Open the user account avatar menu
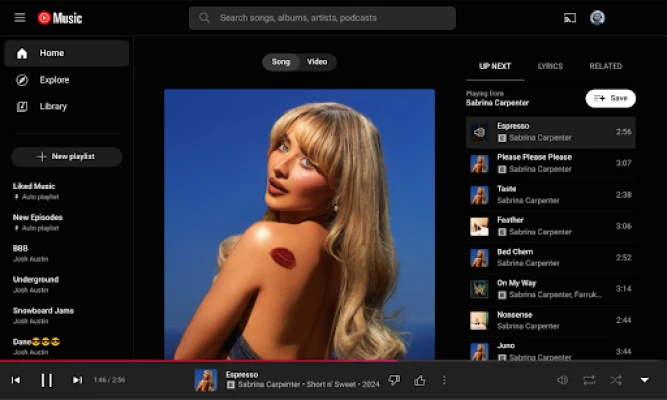 coord(598,18)
